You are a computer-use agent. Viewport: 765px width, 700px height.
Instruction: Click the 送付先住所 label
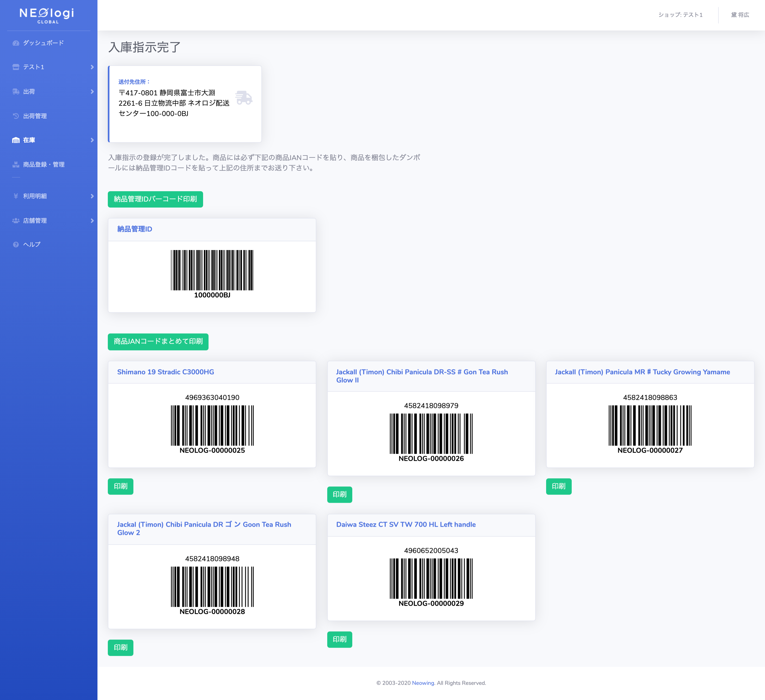[134, 82]
